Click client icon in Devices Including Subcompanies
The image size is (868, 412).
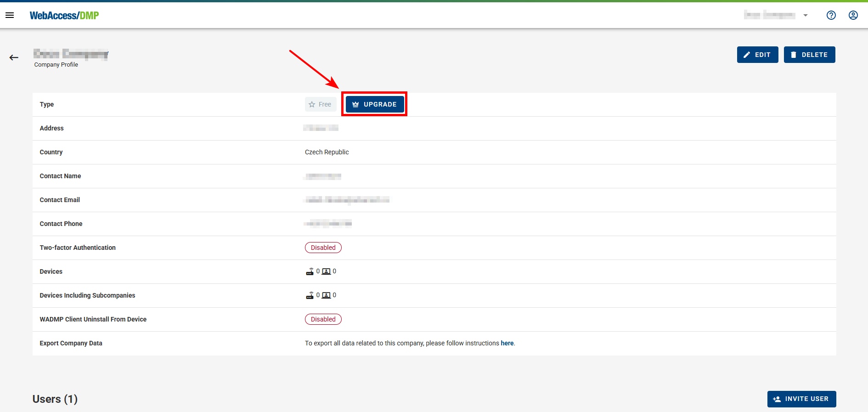326,295
